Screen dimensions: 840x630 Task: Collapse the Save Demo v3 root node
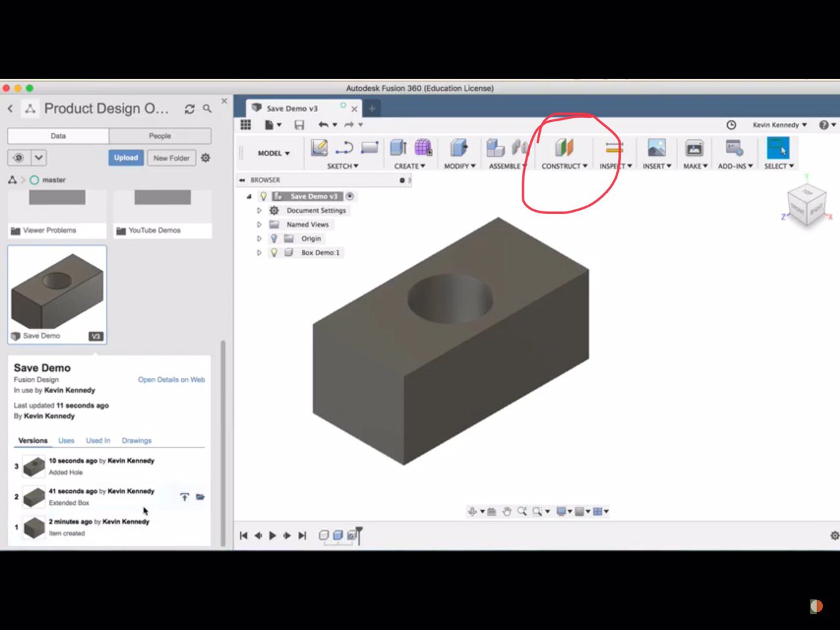249,196
